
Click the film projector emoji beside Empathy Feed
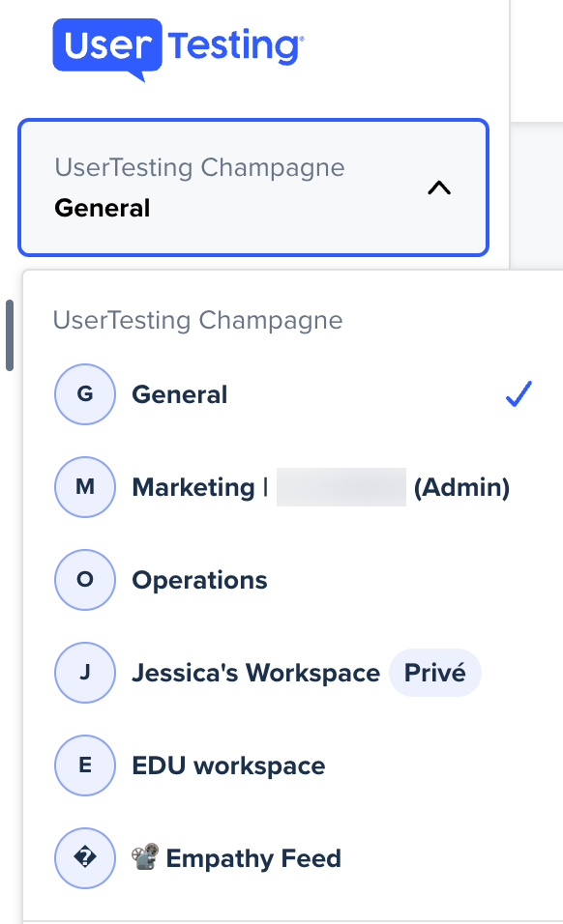(x=146, y=856)
